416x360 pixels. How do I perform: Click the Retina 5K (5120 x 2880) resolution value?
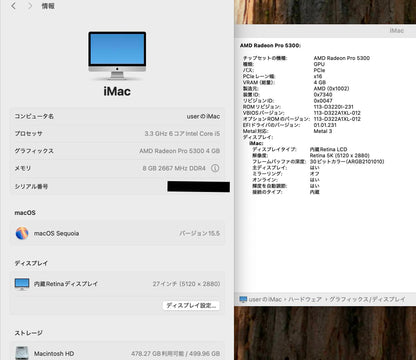[340, 156]
